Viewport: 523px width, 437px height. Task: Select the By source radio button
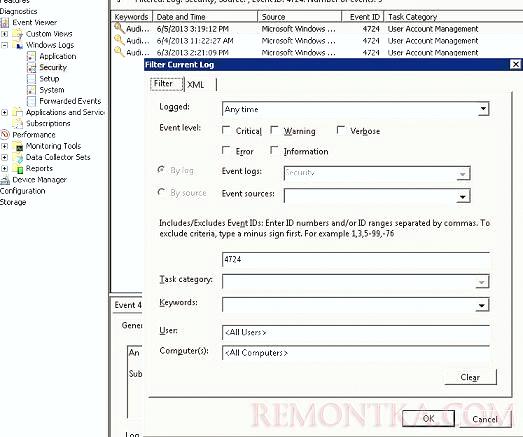point(161,192)
